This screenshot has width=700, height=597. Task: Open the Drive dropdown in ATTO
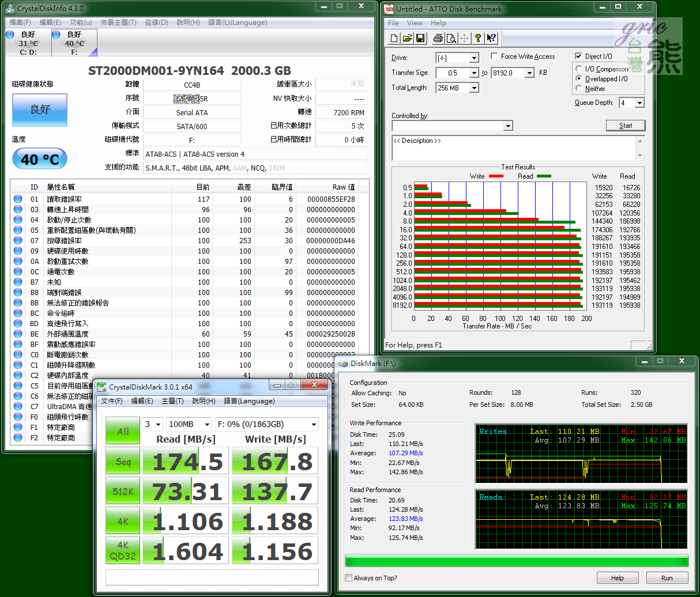474,58
